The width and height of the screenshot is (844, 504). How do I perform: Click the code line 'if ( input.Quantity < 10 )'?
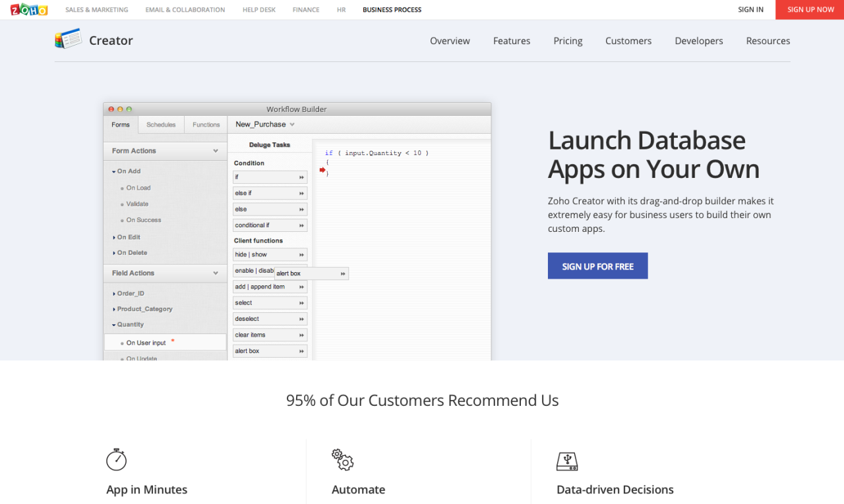point(377,153)
